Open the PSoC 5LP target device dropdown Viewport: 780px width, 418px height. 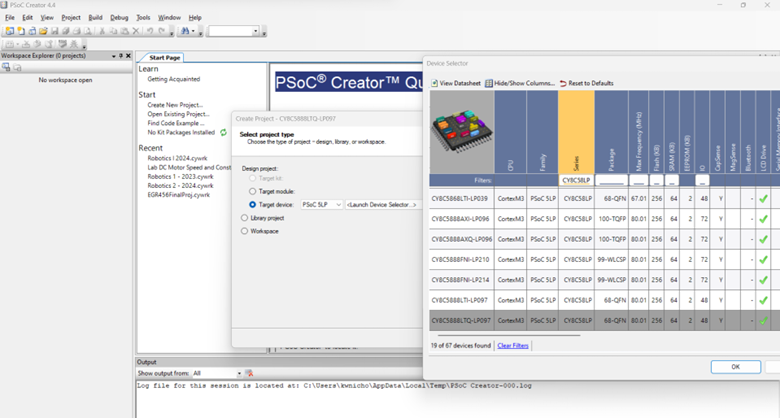click(x=321, y=205)
